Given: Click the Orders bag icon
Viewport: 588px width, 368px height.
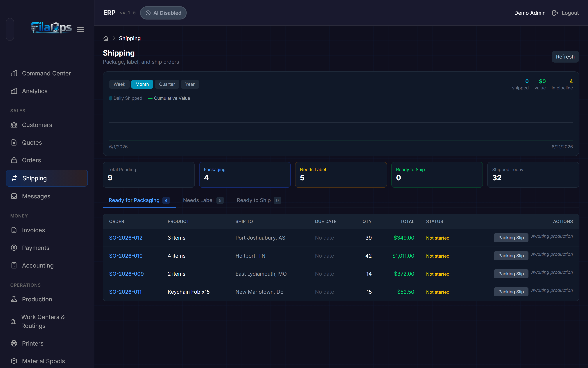Looking at the screenshot, I should (14, 160).
